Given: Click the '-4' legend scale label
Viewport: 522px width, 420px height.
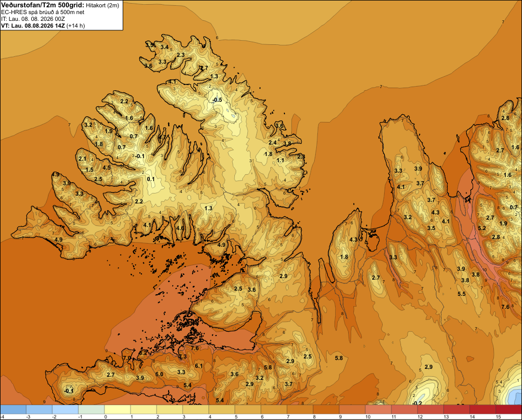Looking at the screenshot, I should coord(2,417).
